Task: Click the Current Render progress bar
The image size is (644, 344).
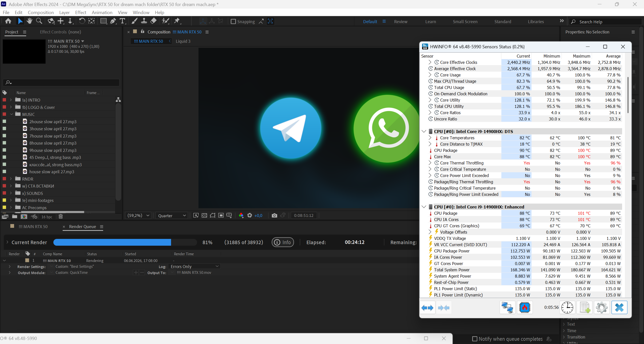Action: (x=125, y=242)
